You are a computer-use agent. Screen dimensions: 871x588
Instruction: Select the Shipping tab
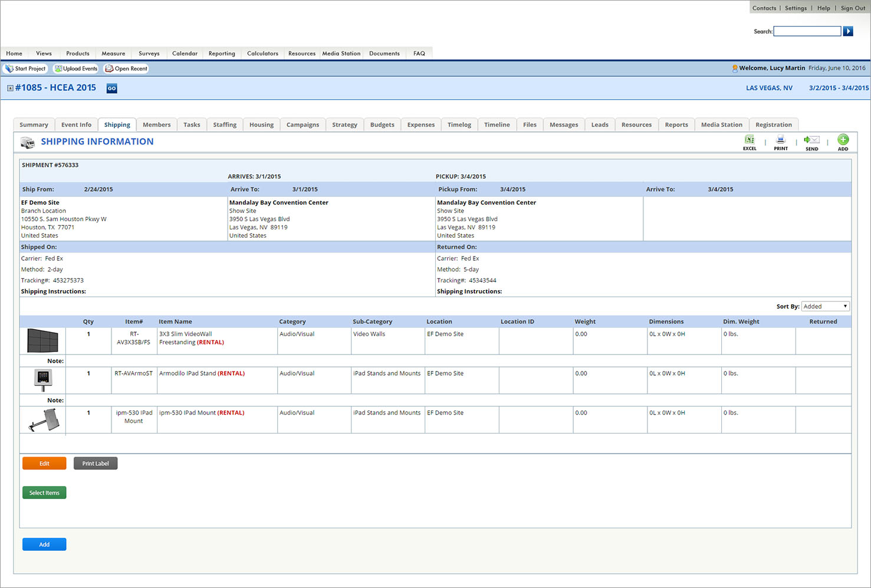117,124
